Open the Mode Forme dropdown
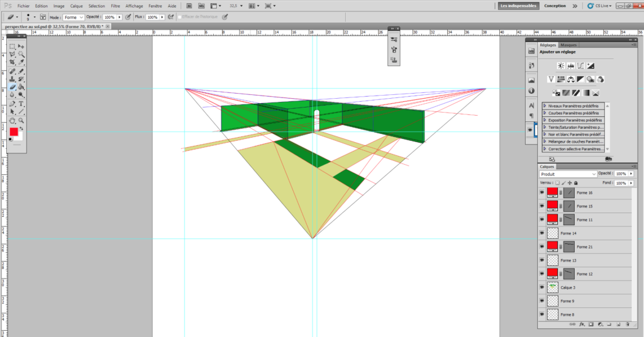644x337 pixels. (74, 17)
